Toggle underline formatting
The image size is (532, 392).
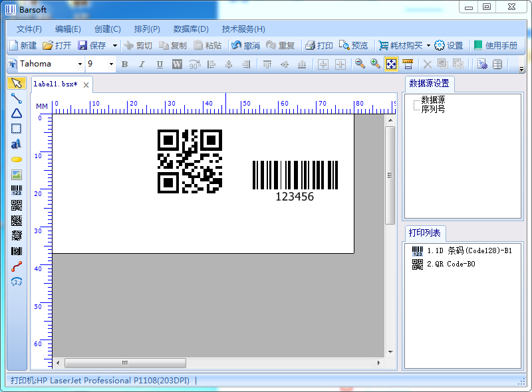click(x=160, y=64)
